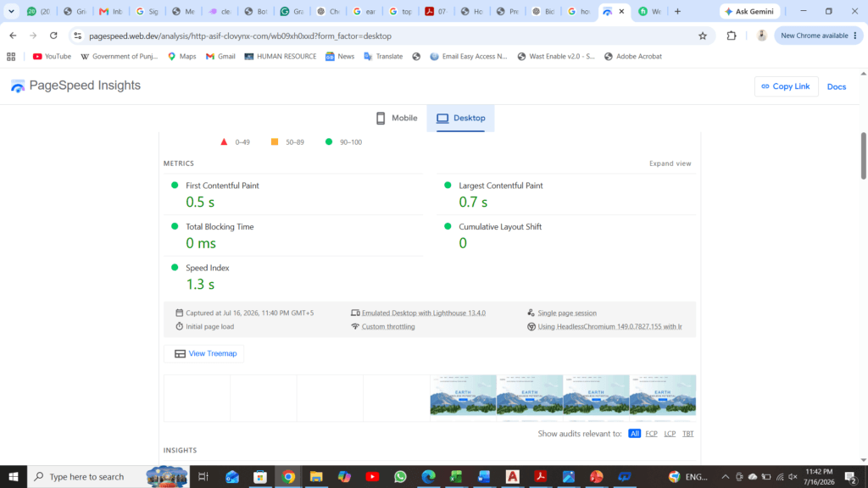This screenshot has height=488, width=868.
Task: Click Expand view in Metrics
Action: pyautogui.click(x=670, y=164)
